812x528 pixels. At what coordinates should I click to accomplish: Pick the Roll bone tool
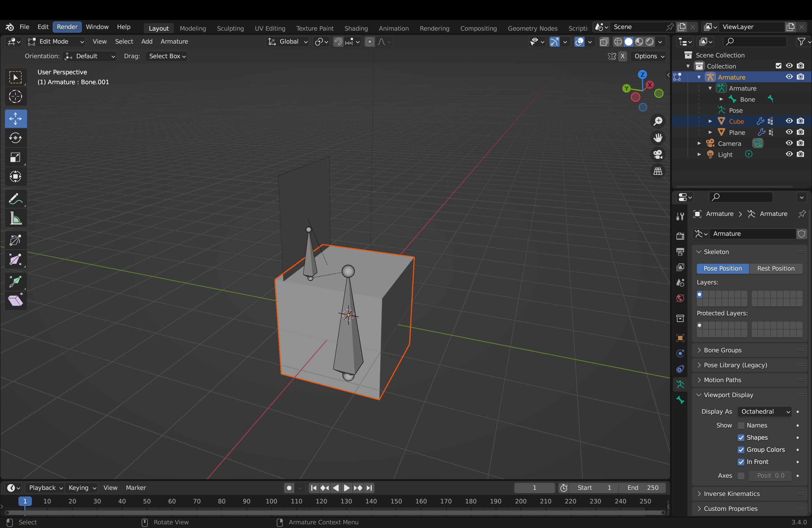pyautogui.click(x=16, y=241)
